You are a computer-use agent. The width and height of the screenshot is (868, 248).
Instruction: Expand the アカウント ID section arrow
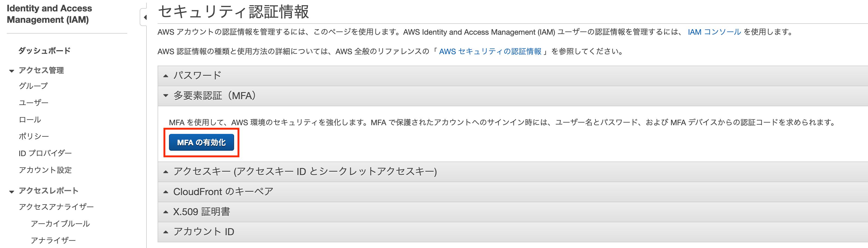166,232
